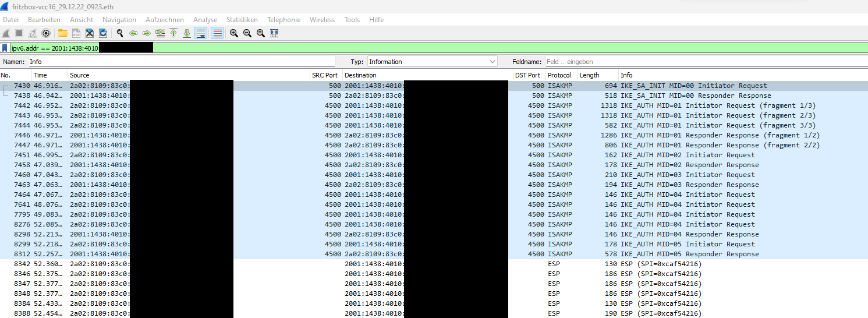Select packet 7447 Responder fragment 2/2

point(434,145)
